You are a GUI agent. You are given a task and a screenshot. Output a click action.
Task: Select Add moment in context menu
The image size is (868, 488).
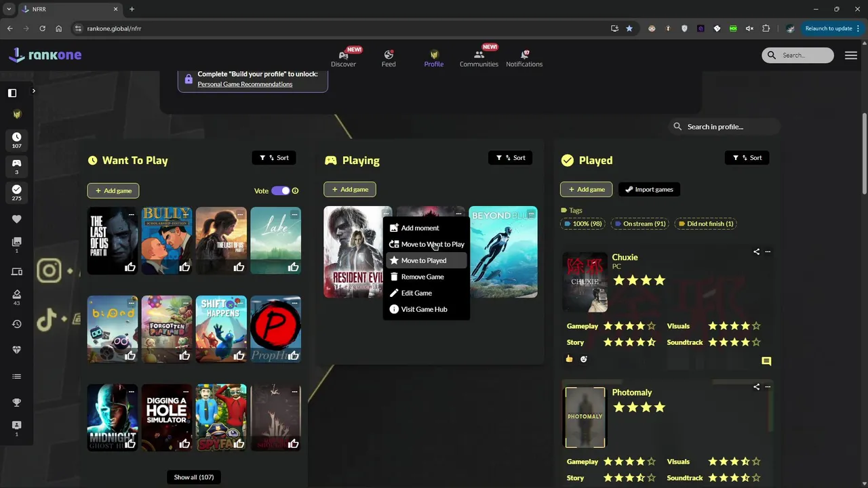(427, 228)
